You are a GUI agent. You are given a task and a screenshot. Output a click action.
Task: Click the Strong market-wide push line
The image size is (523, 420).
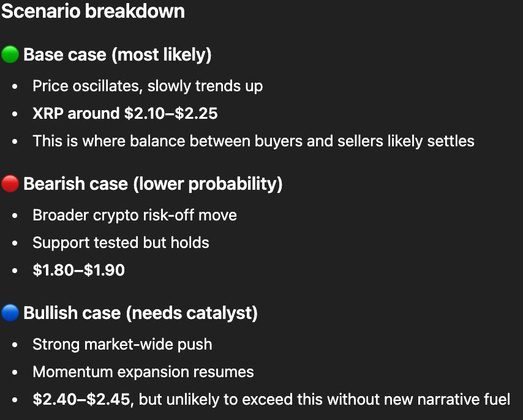[x=122, y=344]
